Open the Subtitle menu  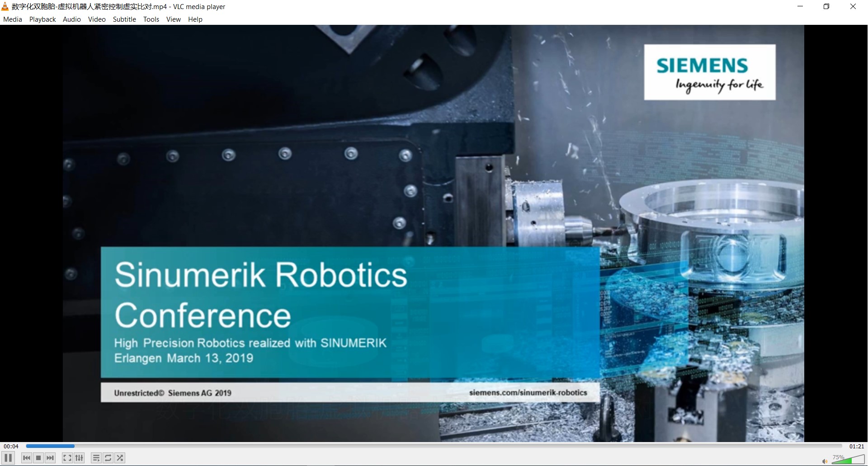124,19
